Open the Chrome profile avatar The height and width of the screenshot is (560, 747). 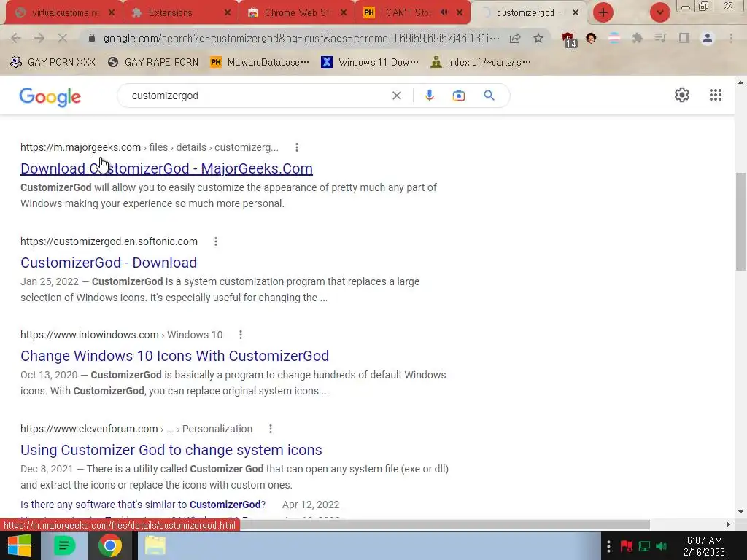click(708, 38)
